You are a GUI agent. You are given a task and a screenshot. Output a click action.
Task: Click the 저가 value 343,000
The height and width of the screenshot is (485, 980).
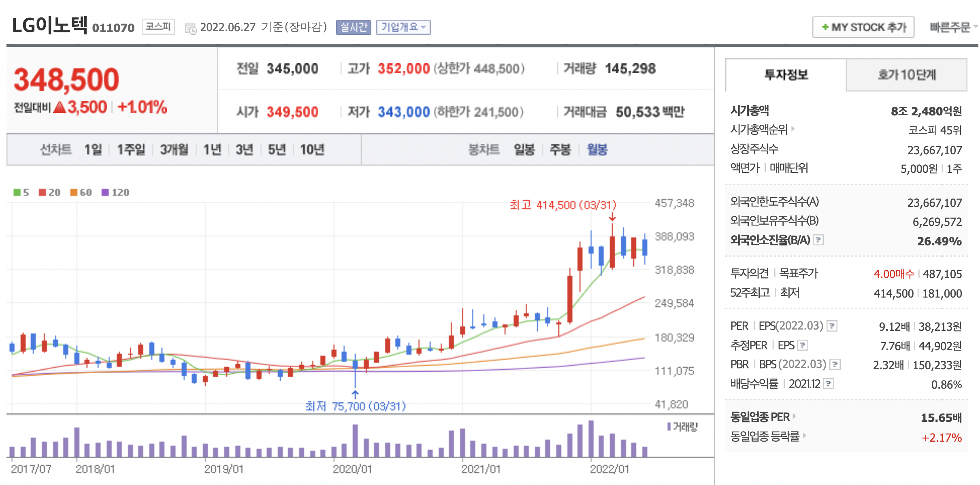point(404,112)
